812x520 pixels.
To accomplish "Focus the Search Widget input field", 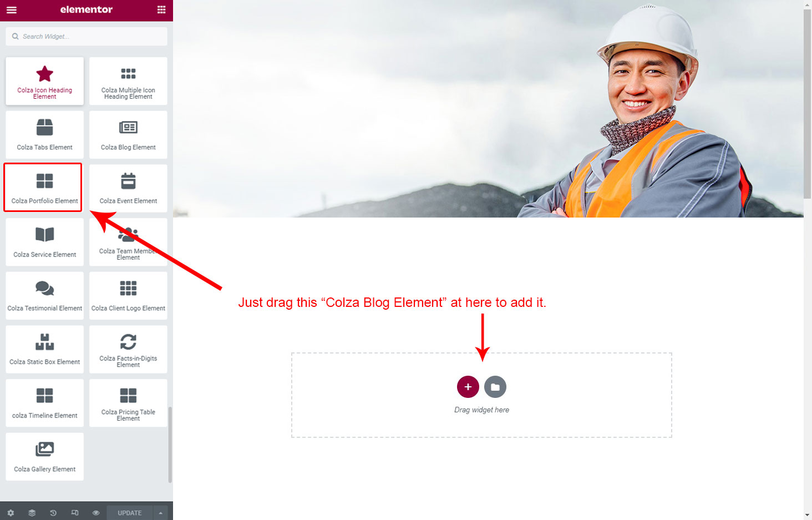I will [x=87, y=37].
